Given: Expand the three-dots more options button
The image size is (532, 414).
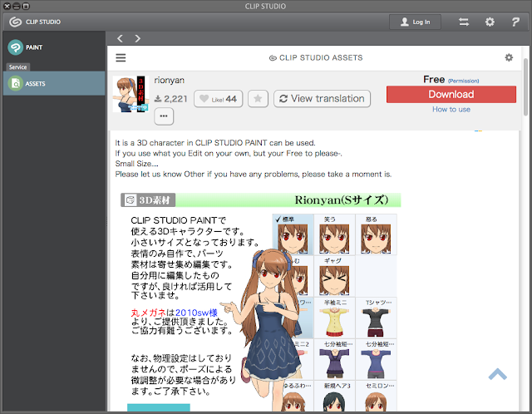Looking at the screenshot, I should (x=164, y=116).
